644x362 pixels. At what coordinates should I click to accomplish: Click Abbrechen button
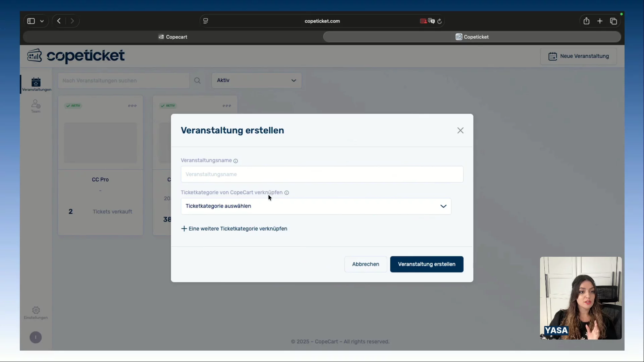(365, 264)
